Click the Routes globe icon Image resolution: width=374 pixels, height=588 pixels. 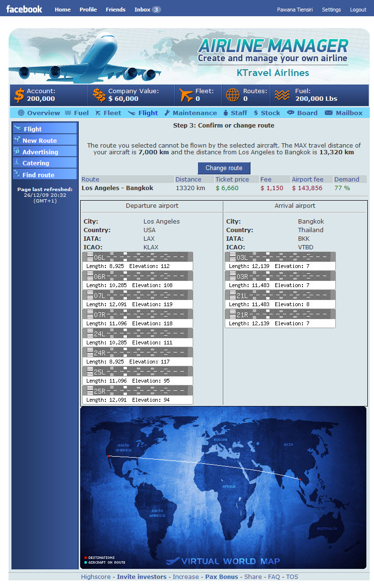point(233,95)
